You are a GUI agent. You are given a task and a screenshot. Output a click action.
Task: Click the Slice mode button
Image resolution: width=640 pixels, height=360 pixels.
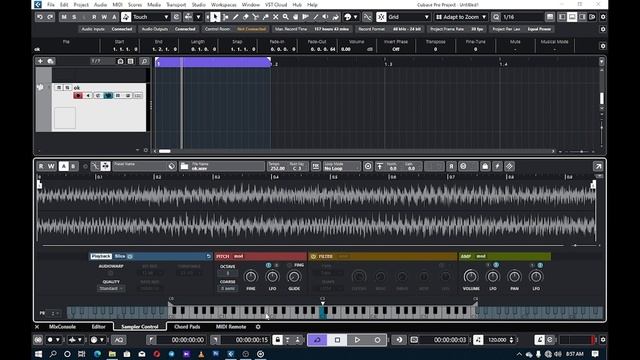(x=120, y=256)
